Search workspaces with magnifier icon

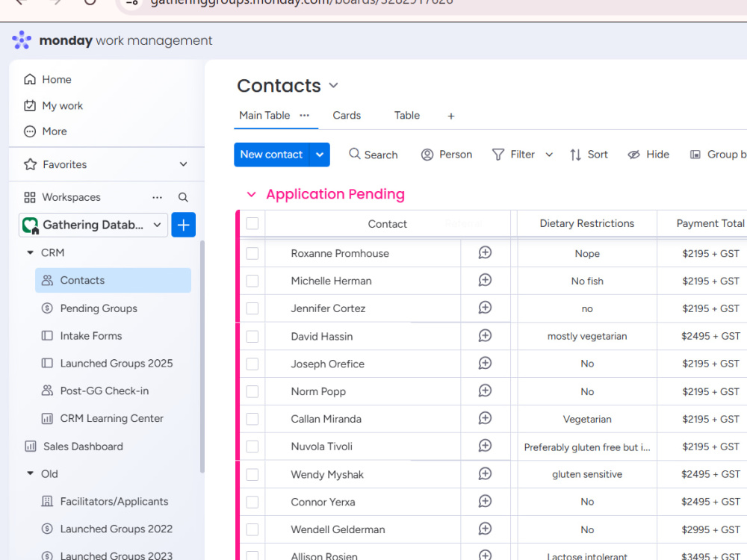183,197
